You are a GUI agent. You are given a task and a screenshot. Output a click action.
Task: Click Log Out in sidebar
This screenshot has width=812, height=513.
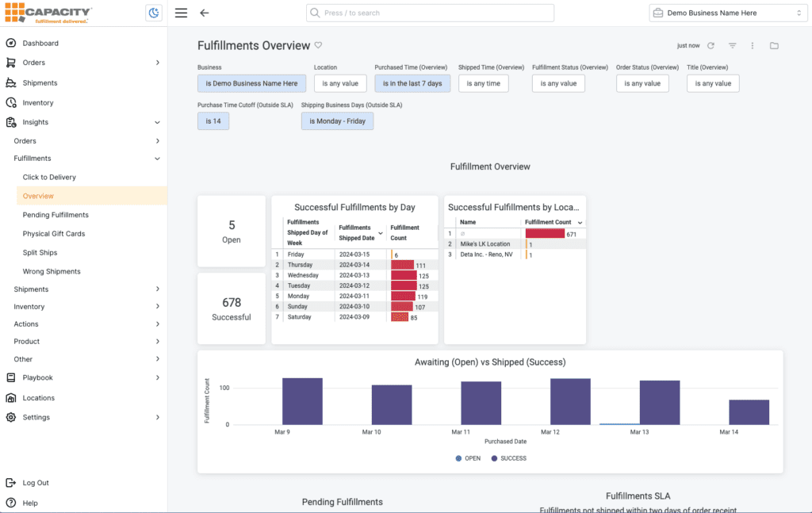[36, 482]
